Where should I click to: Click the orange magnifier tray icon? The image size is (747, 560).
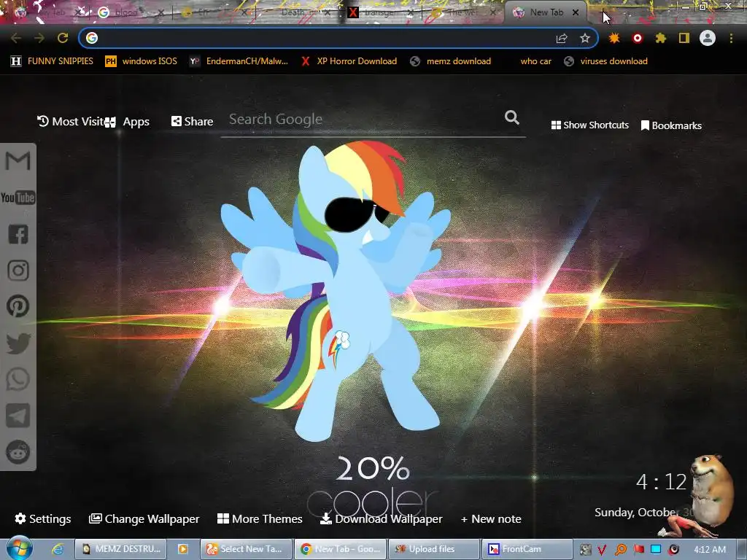pyautogui.click(x=621, y=550)
